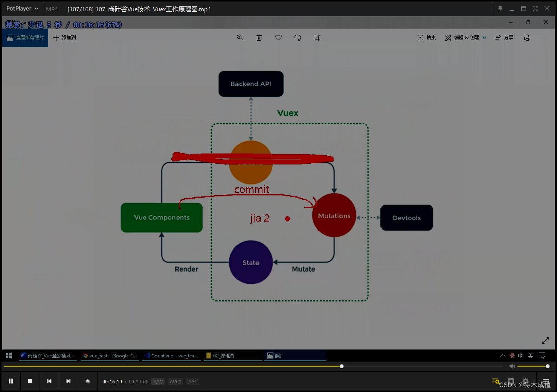The image size is (557, 392).
Task: Favorite the photo with heart icon
Action: click(x=278, y=38)
